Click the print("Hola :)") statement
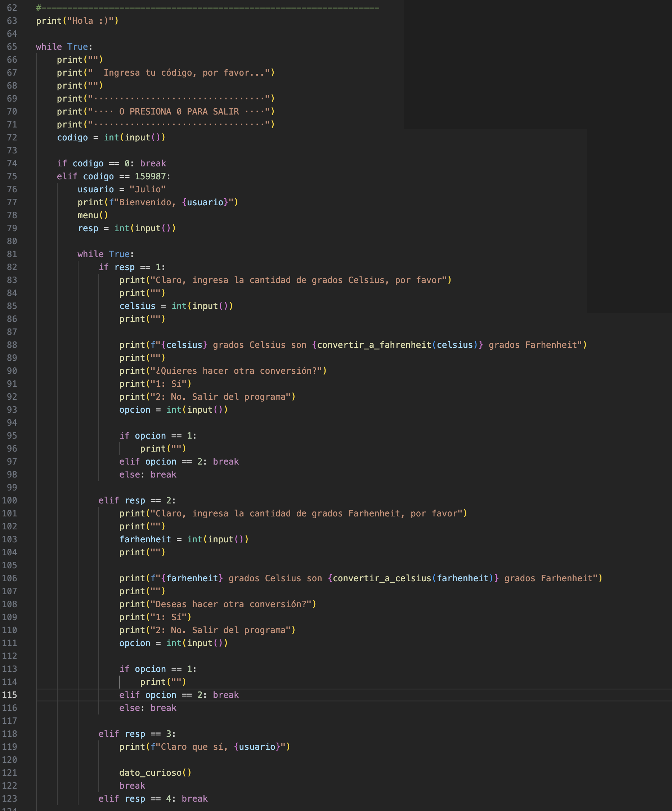Image resolution: width=672 pixels, height=811 pixels. [x=77, y=21]
